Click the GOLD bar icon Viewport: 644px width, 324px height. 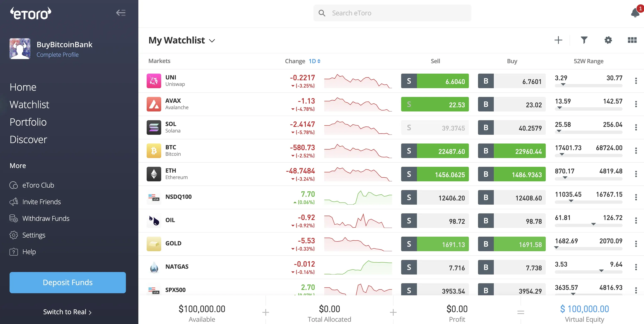pyautogui.click(x=154, y=244)
